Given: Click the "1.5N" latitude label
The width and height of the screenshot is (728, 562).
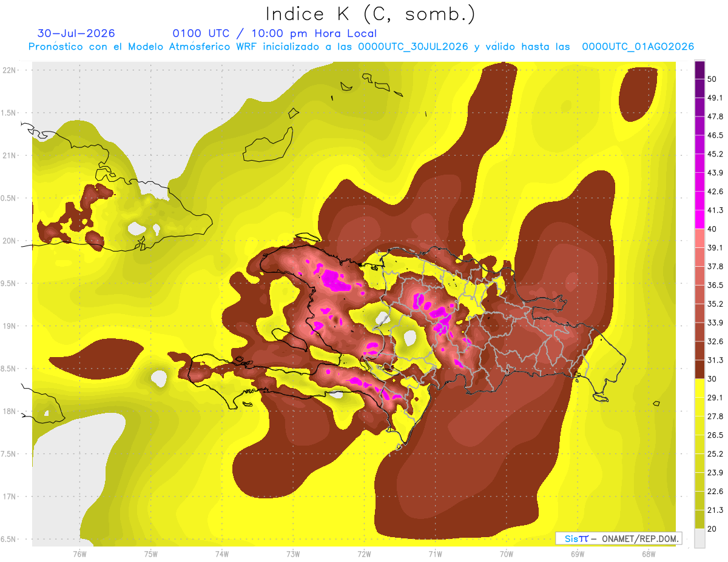Looking at the screenshot, I should tap(8, 113).
